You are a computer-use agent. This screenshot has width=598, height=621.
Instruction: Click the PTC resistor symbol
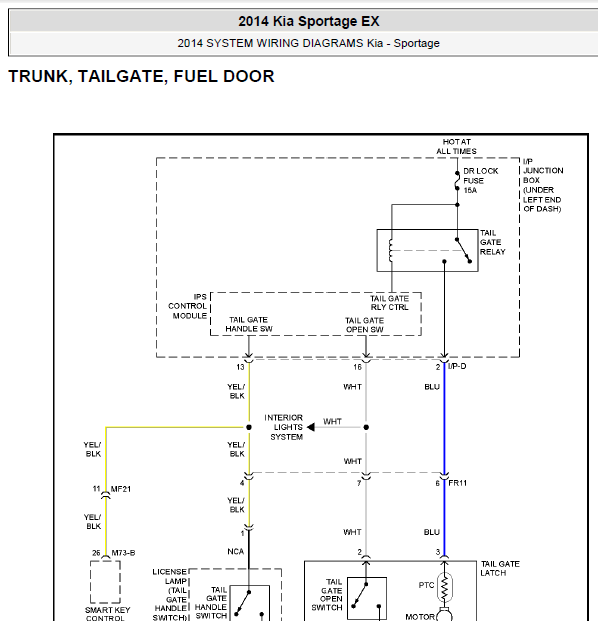point(444,588)
